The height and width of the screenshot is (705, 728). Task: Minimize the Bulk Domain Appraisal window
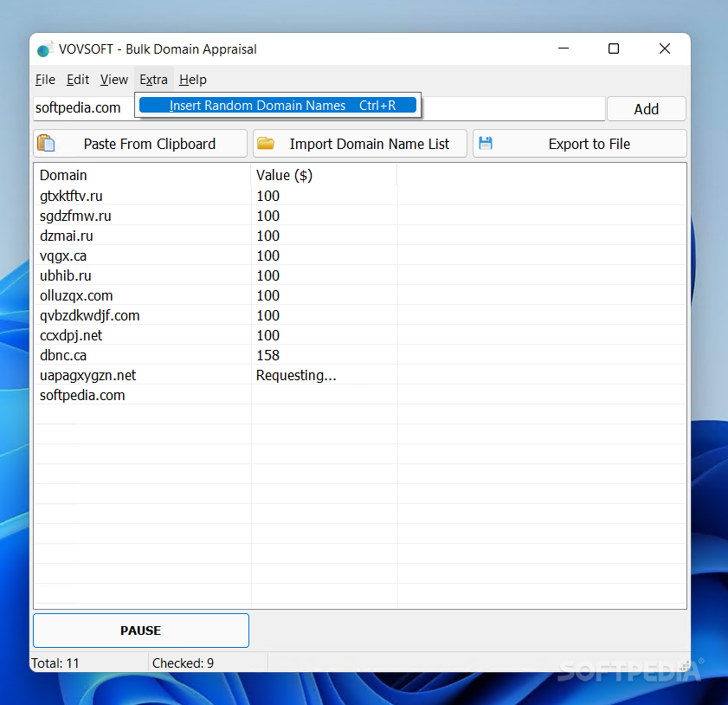[x=564, y=49]
